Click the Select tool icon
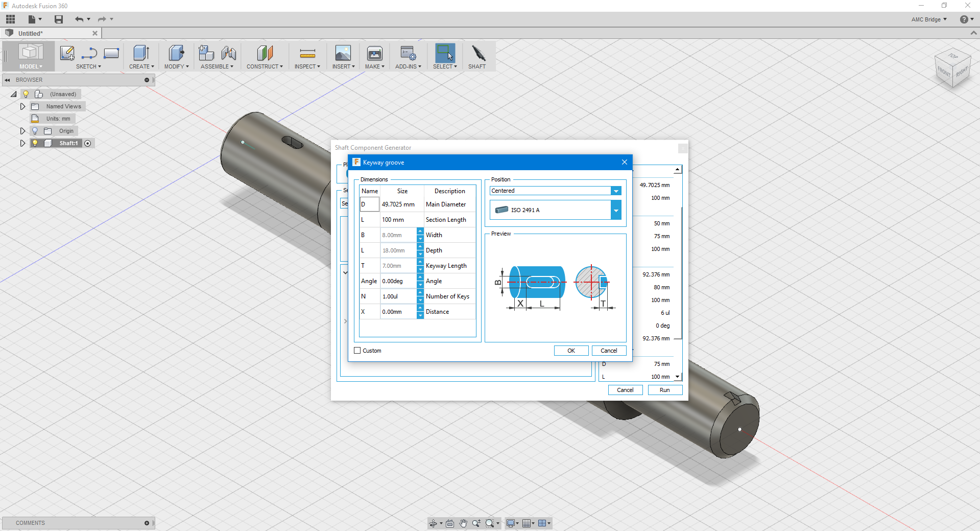This screenshot has height=531, width=980. click(445, 53)
